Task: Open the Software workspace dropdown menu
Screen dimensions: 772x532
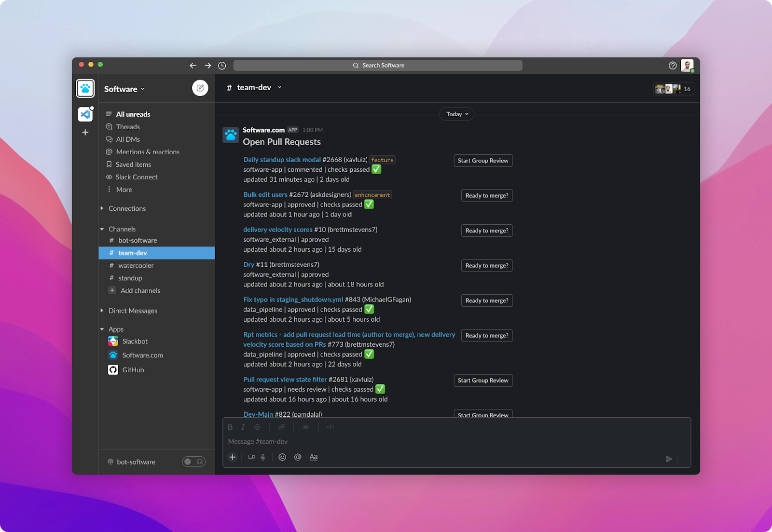Action: click(124, 89)
